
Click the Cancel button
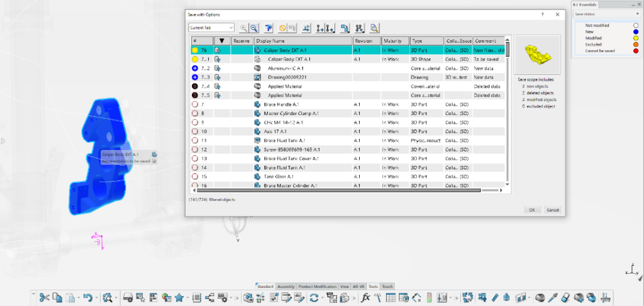[552, 210]
